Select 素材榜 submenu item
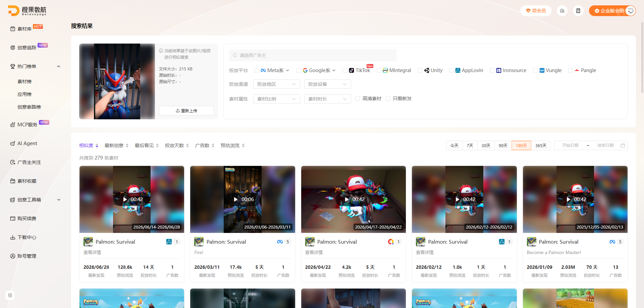The image size is (644, 308). [24, 81]
